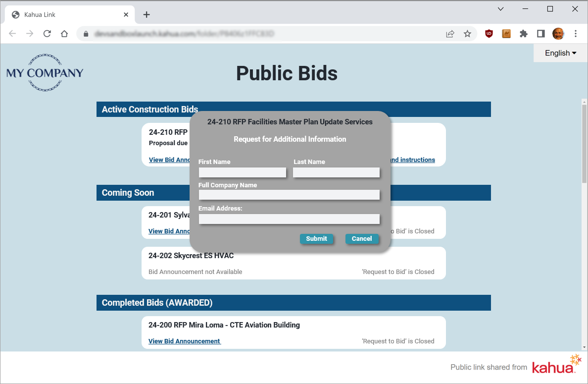Screen dimensions: 588x384
Task: Open a new browser tab
Action: coord(147,15)
